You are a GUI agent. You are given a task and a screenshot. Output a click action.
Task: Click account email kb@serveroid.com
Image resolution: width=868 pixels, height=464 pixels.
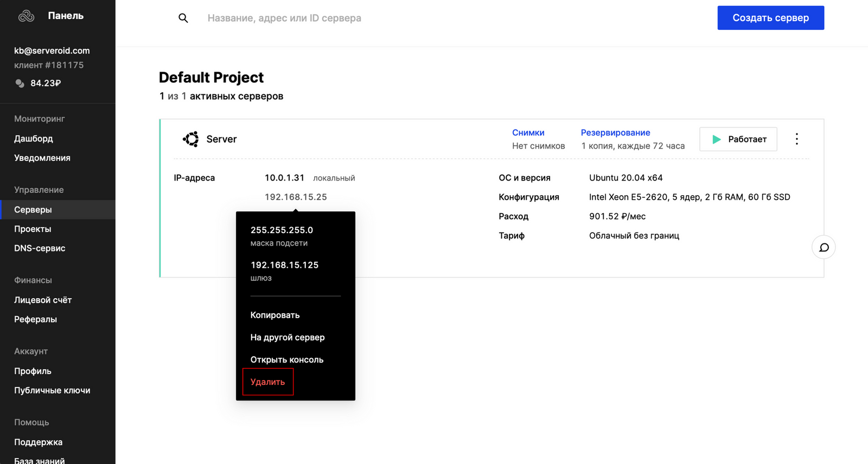[52, 50]
